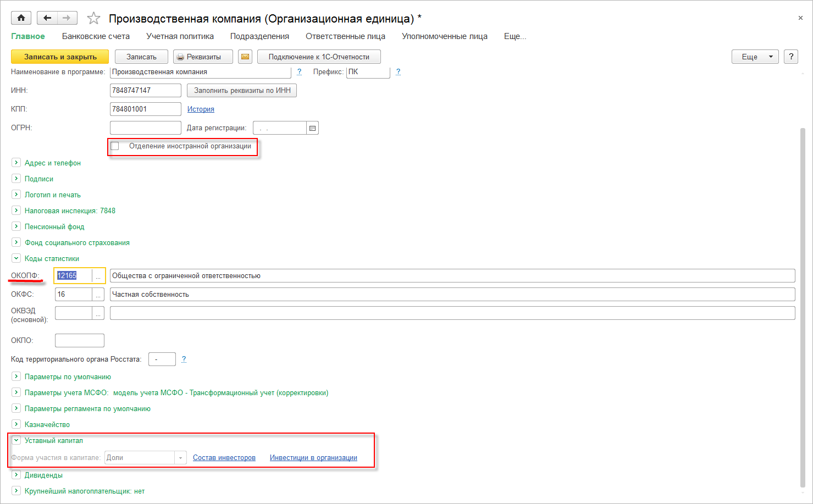The height and width of the screenshot is (504, 813).
Task: Open the Уполномоченные лица tab
Action: pyautogui.click(x=445, y=36)
